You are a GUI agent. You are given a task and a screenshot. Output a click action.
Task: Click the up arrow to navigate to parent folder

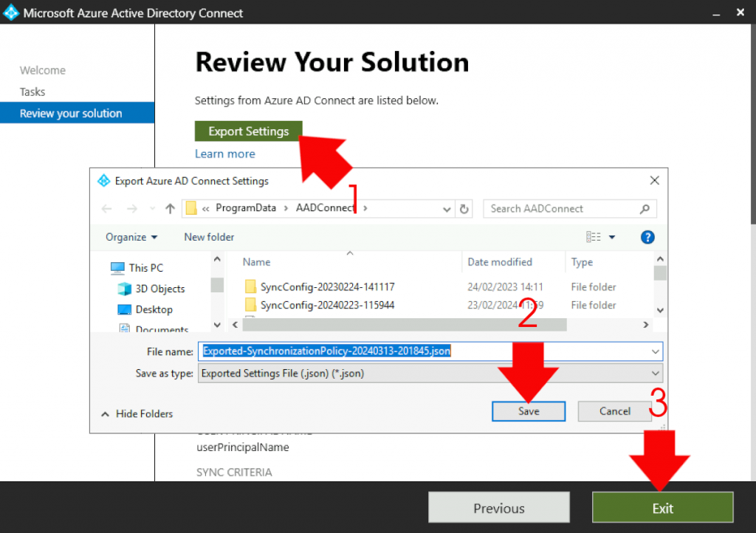tap(168, 208)
